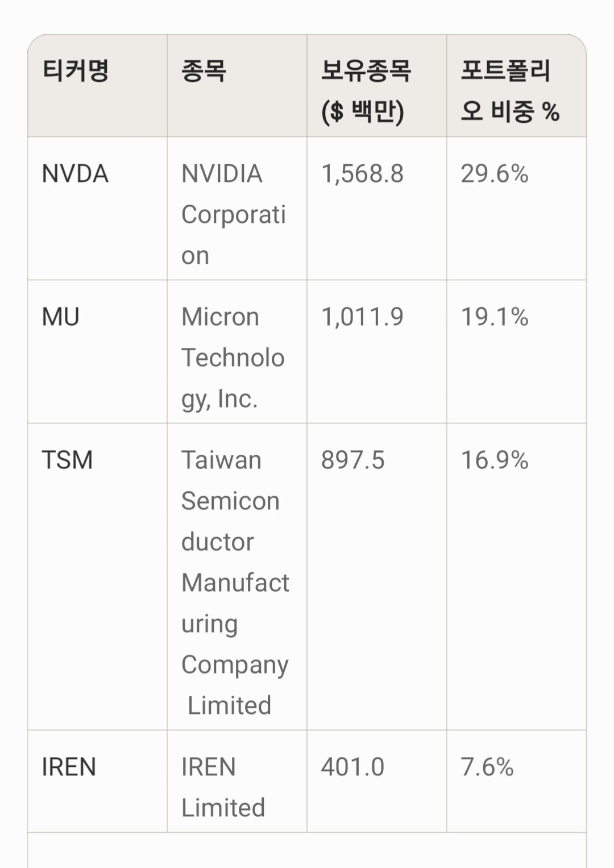Click the MU ticker cell
The height and width of the screenshot is (868, 614).
click(97, 351)
